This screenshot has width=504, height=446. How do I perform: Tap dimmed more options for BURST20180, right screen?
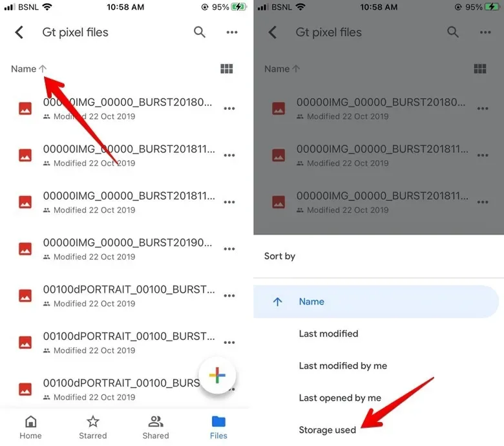click(x=483, y=109)
